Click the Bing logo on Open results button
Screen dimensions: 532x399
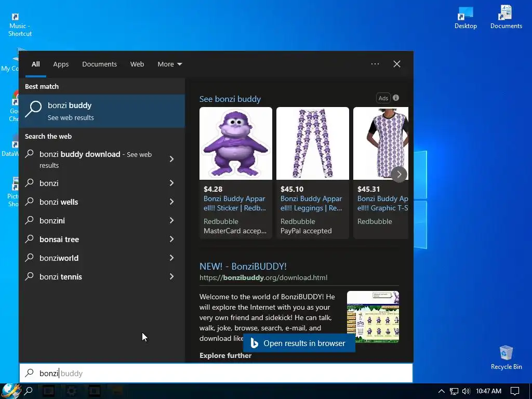pos(255,343)
